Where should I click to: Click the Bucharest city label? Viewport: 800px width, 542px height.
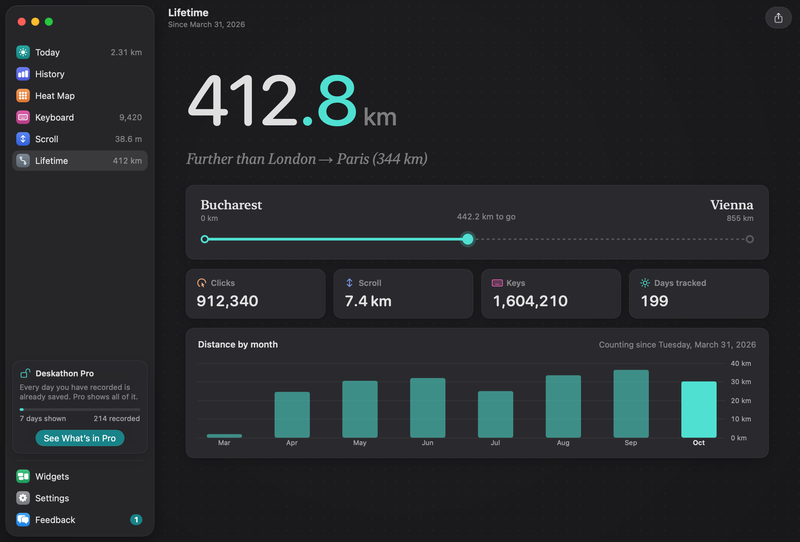coord(231,205)
